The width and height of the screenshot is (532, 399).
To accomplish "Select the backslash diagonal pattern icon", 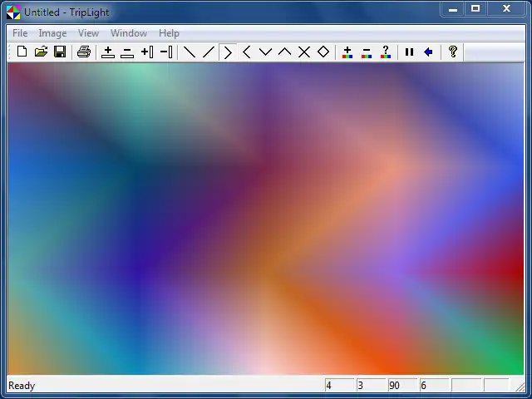I will pyautogui.click(x=190, y=52).
